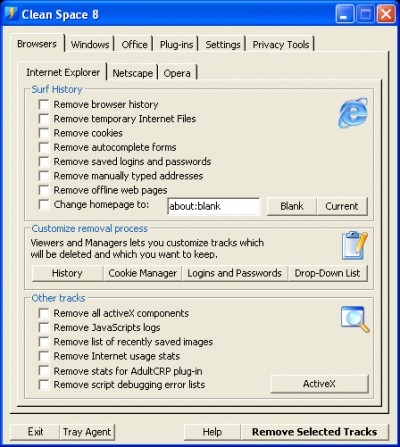The height and width of the screenshot is (447, 400).
Task: Click the Other tracks group label
Action: [x=58, y=298]
